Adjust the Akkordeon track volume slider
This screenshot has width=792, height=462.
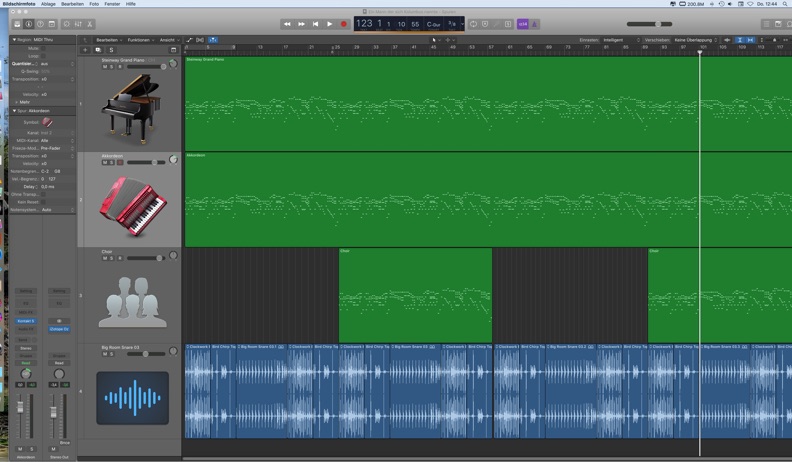point(146,163)
